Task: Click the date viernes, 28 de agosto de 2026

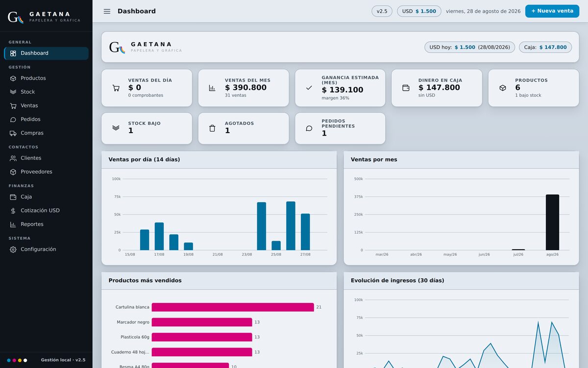Action: click(x=483, y=11)
